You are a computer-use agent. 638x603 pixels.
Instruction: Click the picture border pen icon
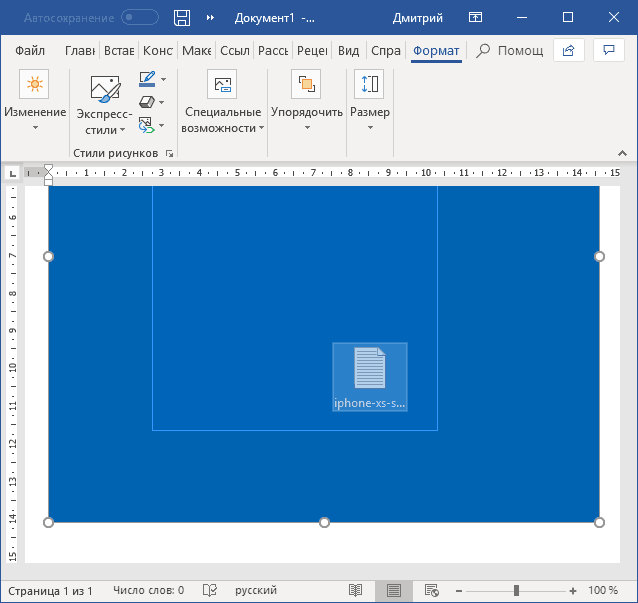coord(147,79)
